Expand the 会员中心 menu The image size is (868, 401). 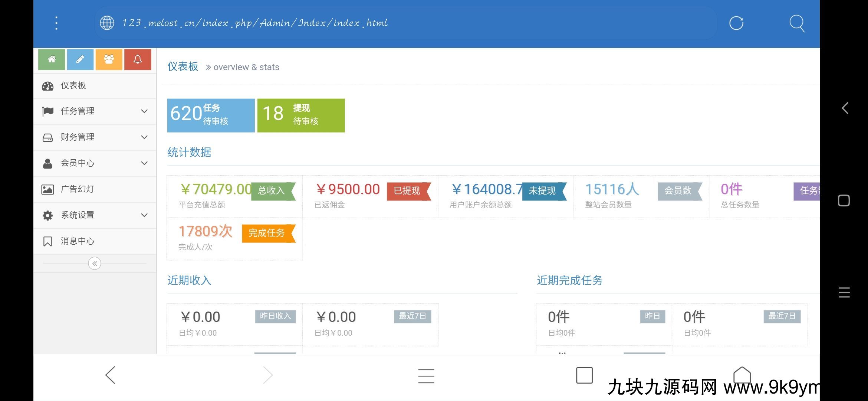(x=144, y=163)
